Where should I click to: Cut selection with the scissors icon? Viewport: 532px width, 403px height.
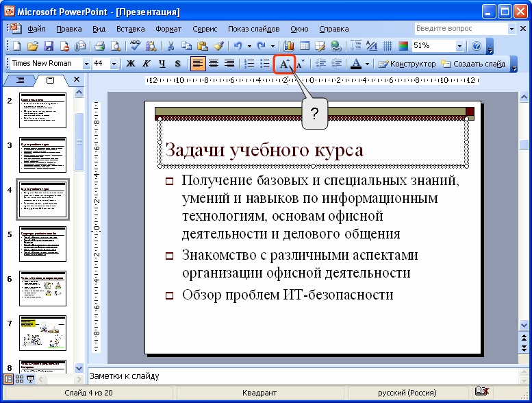tap(170, 45)
